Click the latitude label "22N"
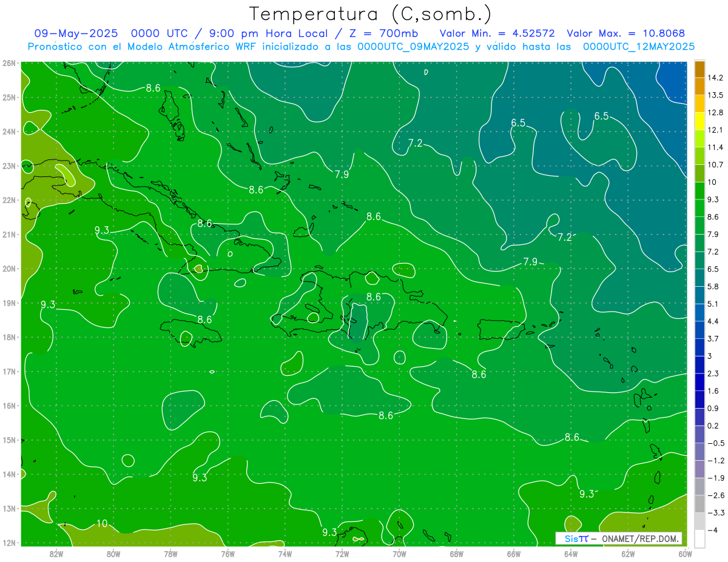Screen dimensions: 728x562 pos(8,200)
